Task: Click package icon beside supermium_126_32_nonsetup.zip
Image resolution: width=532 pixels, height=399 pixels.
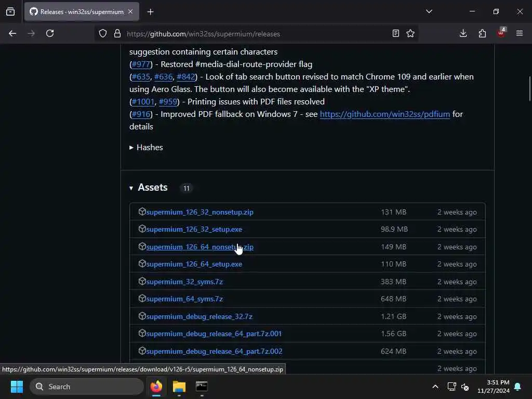Action: click(x=142, y=212)
